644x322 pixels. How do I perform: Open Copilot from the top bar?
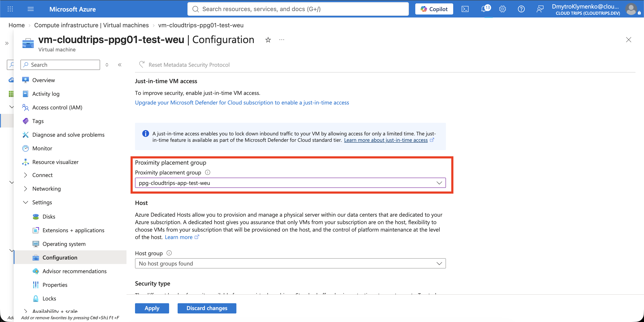pos(434,9)
